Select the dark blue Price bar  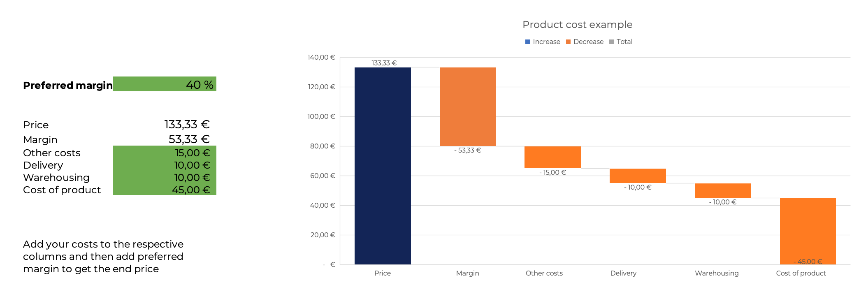[x=383, y=166]
